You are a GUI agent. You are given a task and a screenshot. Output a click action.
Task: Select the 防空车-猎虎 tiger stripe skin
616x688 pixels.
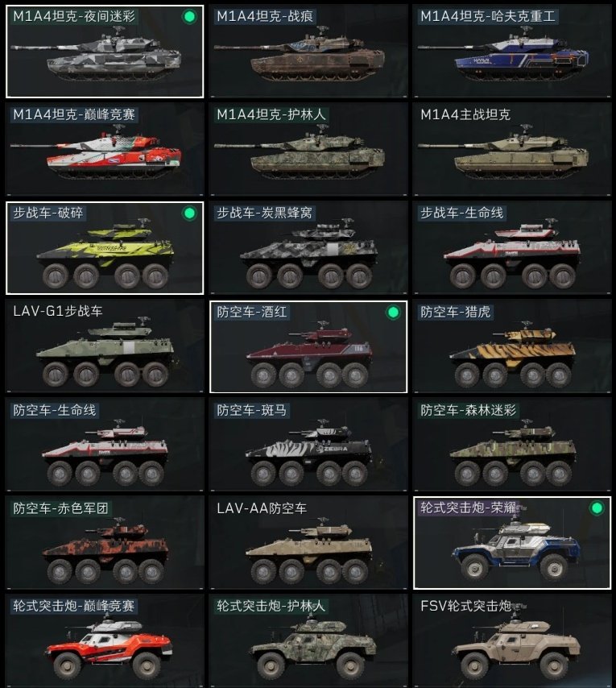pos(511,346)
